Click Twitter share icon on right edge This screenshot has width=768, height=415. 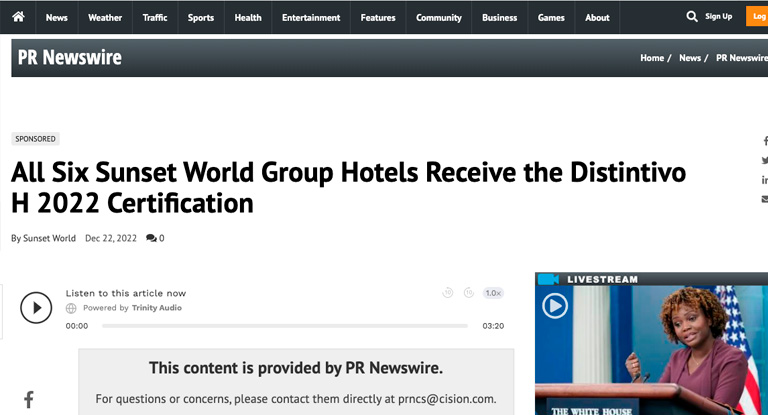pos(764,160)
